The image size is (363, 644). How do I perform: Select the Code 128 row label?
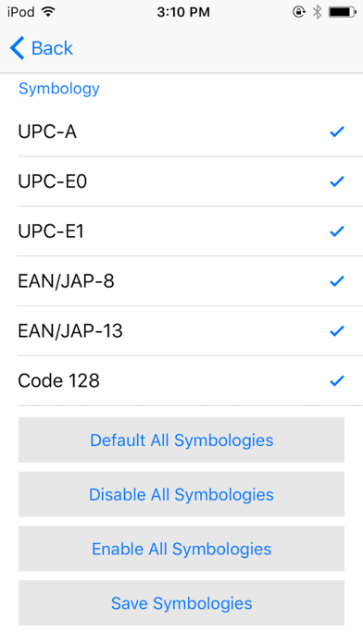coord(58,380)
